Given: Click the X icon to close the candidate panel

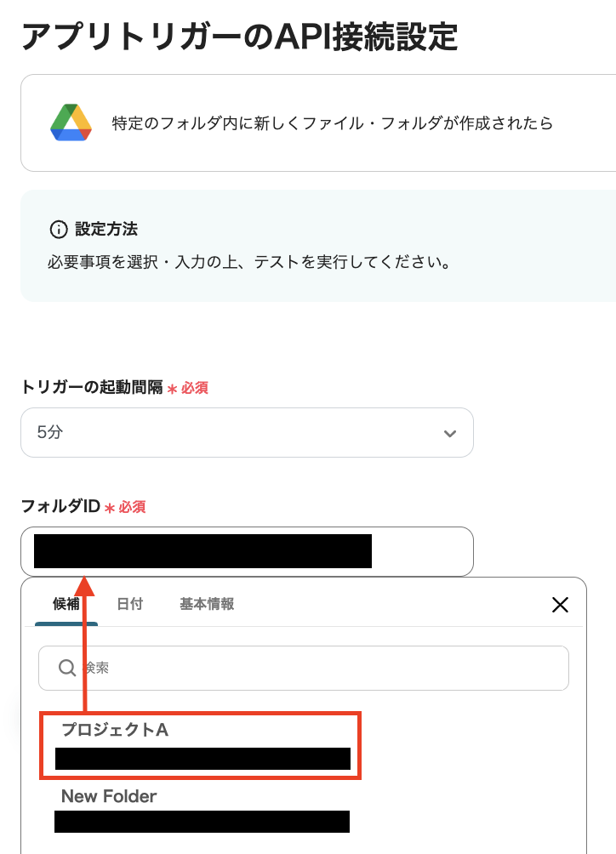Looking at the screenshot, I should [x=560, y=604].
